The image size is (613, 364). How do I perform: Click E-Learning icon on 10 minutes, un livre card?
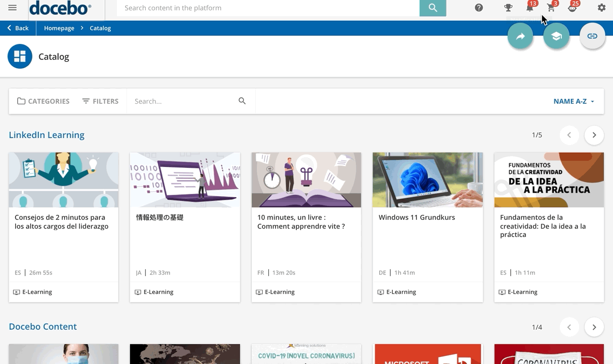260,292
